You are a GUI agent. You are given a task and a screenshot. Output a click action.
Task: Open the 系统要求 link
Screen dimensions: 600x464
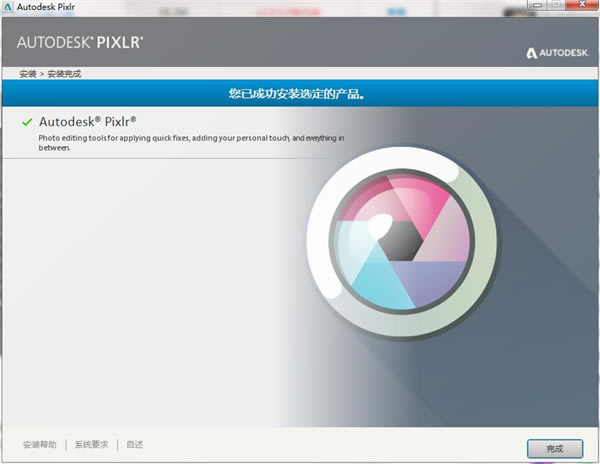91,444
